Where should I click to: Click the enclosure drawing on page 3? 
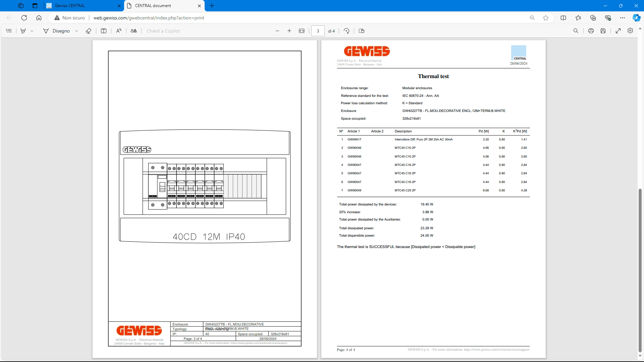coord(205,186)
